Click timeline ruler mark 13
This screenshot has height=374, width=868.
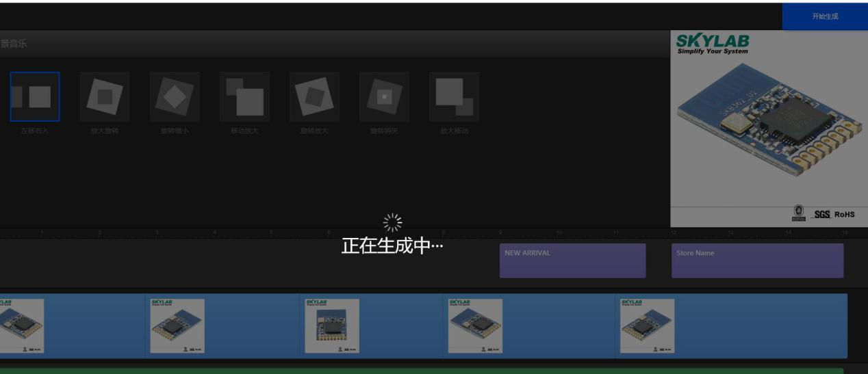(x=730, y=233)
